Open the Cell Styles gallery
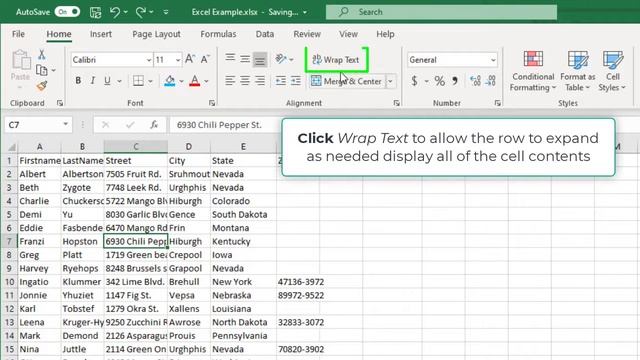The image size is (640, 360). (612, 71)
